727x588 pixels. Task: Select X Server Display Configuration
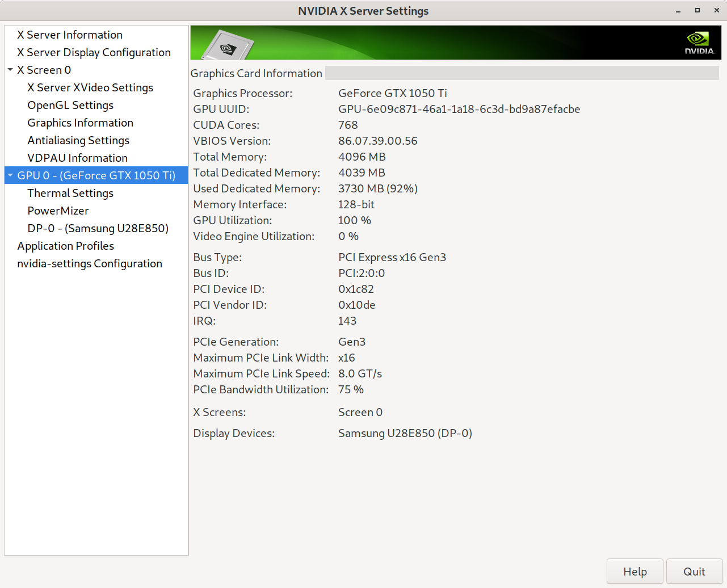pos(94,52)
